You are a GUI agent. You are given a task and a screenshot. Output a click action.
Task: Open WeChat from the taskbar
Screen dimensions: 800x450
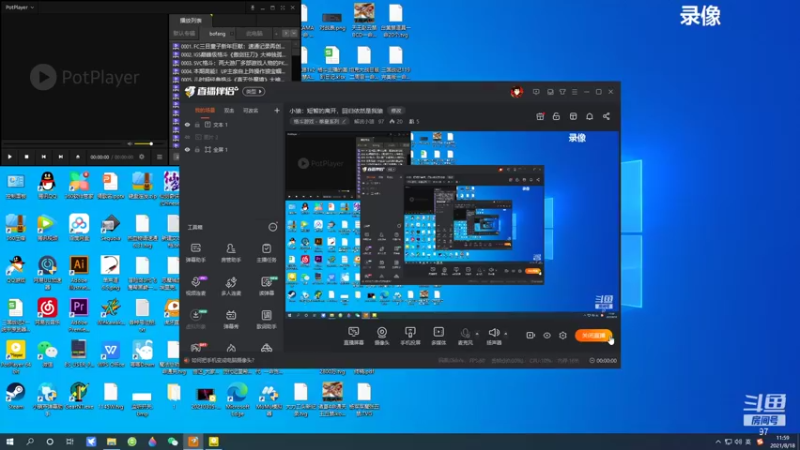[x=172, y=441]
